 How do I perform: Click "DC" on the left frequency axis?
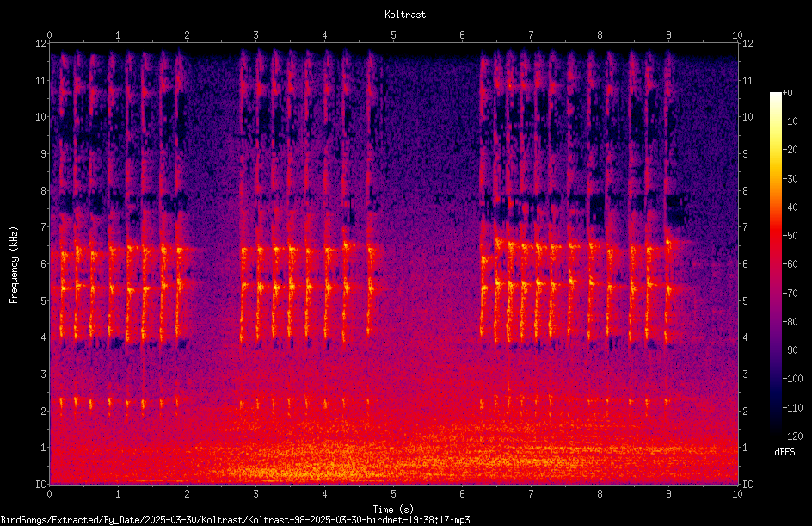[x=41, y=485]
